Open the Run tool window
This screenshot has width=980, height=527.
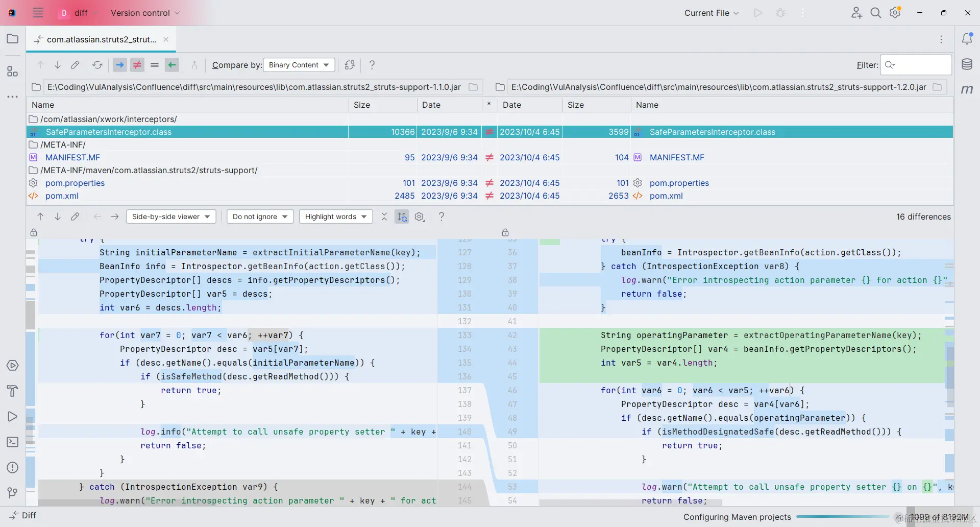(13, 417)
